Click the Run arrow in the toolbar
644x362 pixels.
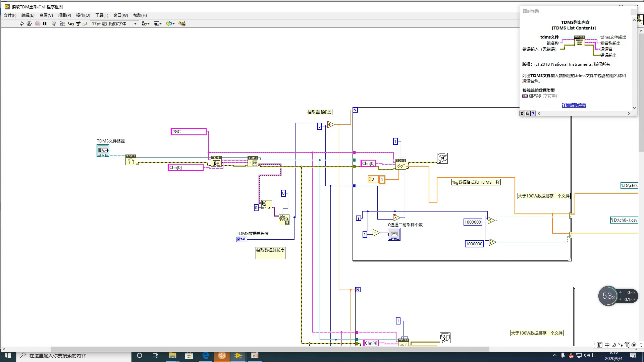click(22, 23)
